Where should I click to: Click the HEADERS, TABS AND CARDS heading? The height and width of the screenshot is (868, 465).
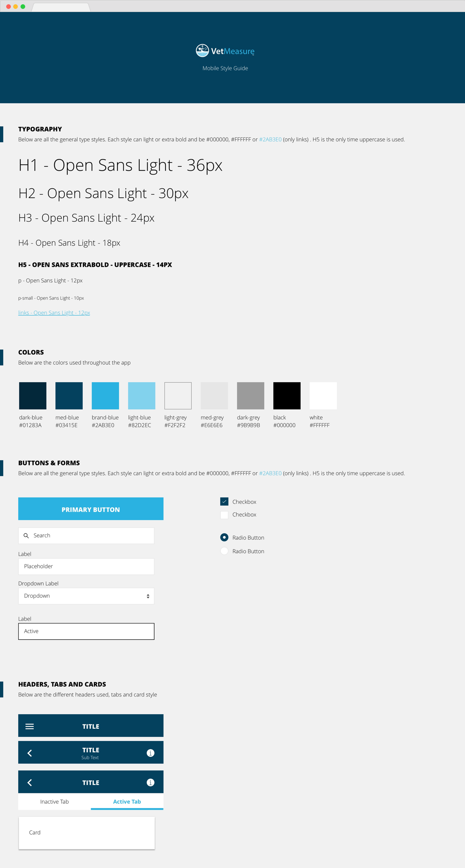point(62,684)
